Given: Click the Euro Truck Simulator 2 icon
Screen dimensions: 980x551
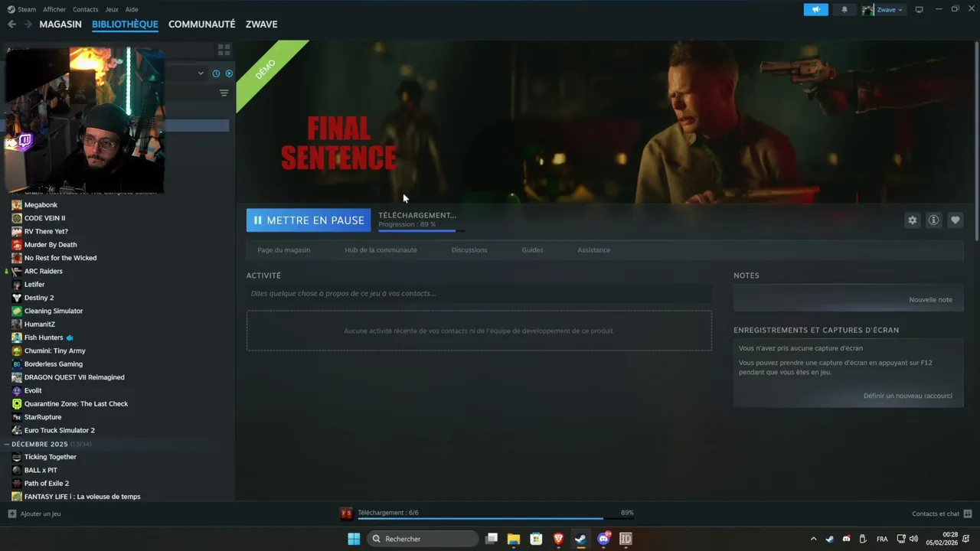Looking at the screenshot, I should tap(17, 430).
